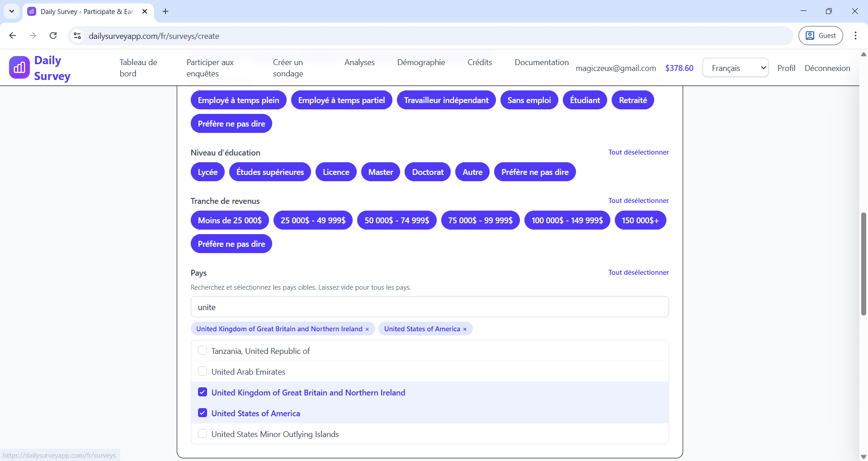Remove the United Kingdom chip
Viewport: 868px width, 461px height.
[x=367, y=329]
